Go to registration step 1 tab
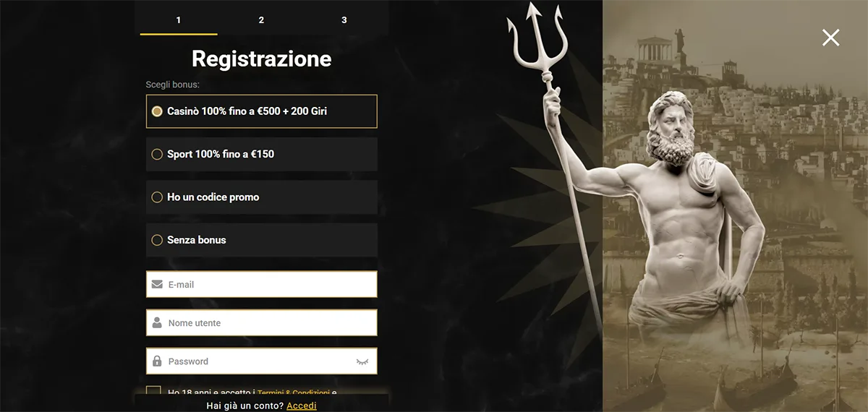 [x=179, y=20]
